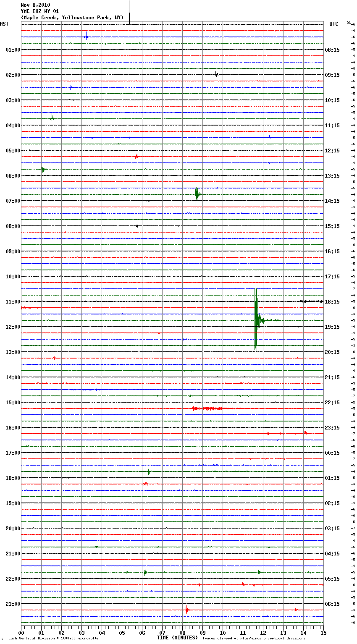This screenshot has width=357, height=644.
Task: Click the 'MST' column header
Action: pyautogui.click(x=4, y=24)
